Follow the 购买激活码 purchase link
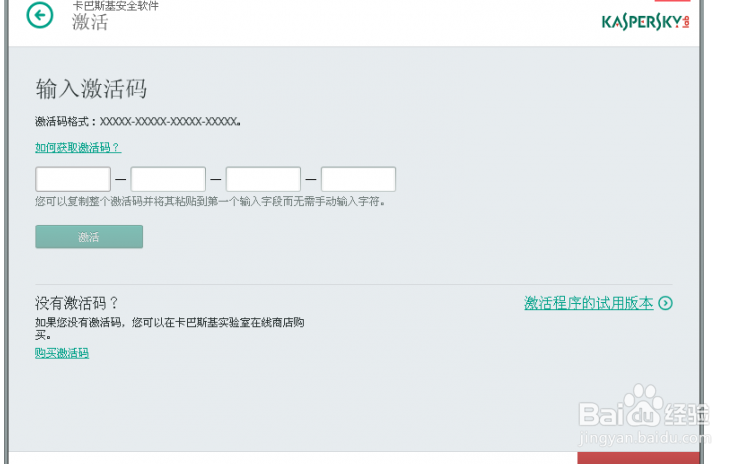Viewport: 754px width, 464px height. tap(62, 353)
